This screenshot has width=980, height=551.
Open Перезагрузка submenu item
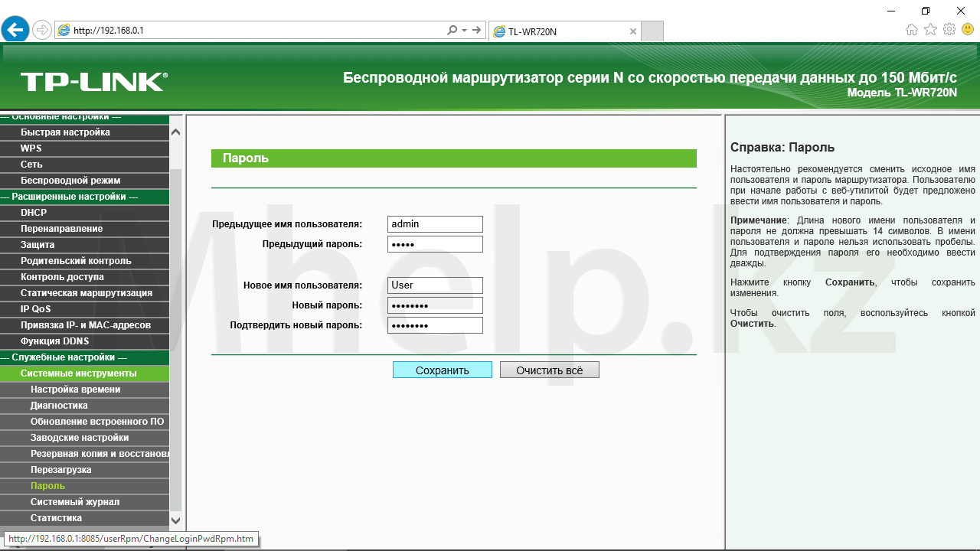coord(84,470)
